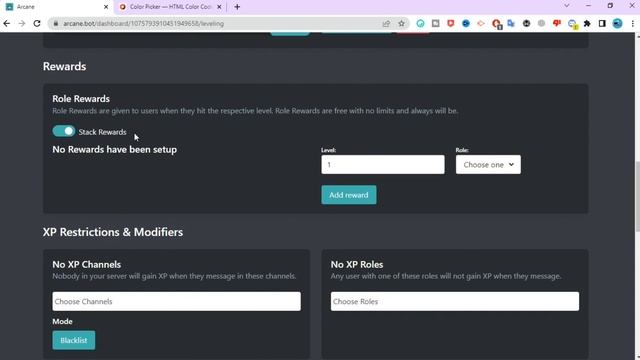640x360 pixels.
Task: Open the orange diamond extension icon
Action: click(481, 24)
